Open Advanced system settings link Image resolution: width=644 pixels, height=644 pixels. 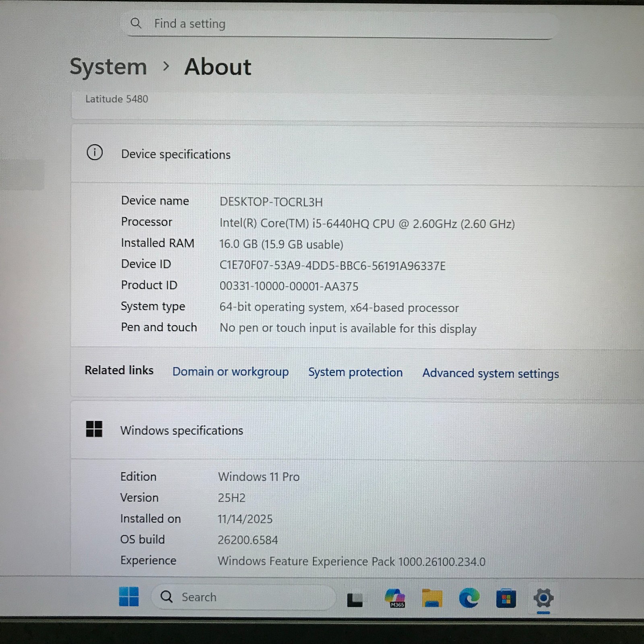tap(491, 374)
